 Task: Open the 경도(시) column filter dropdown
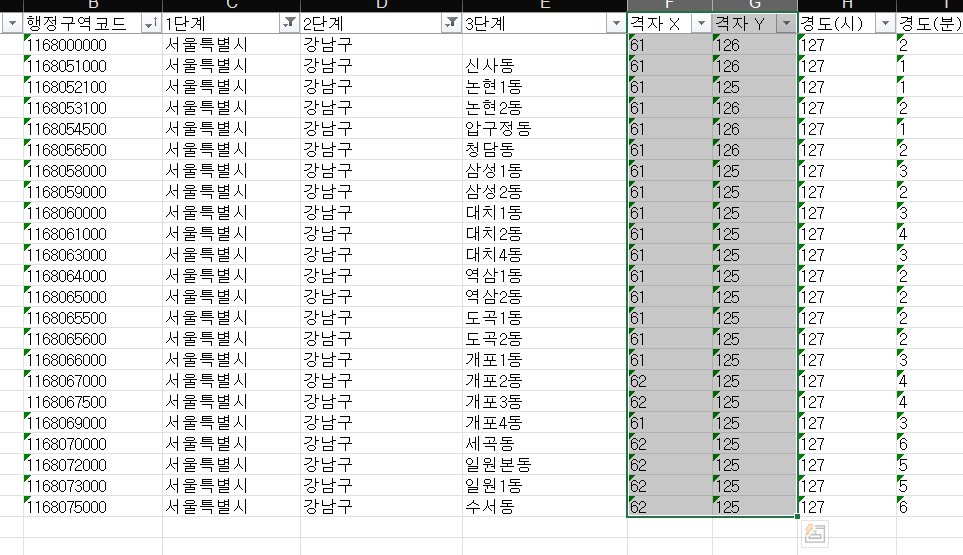click(885, 24)
